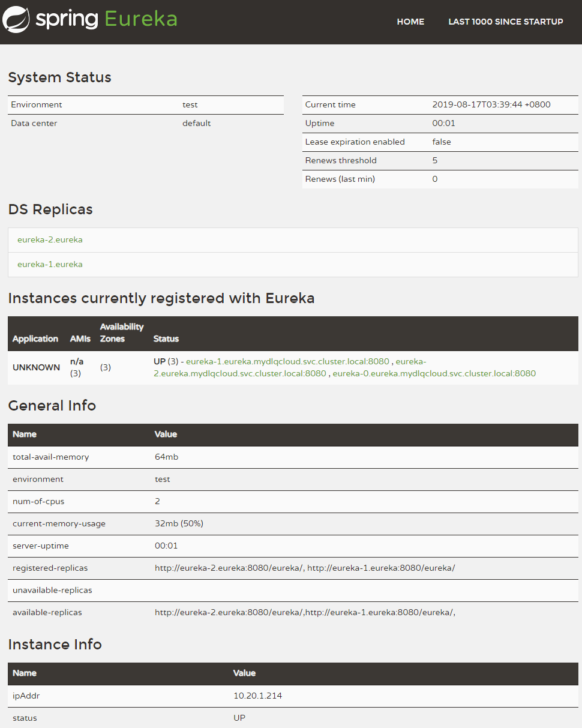
Task: Select the current-memory-usage row value
Action: pyautogui.click(x=179, y=523)
